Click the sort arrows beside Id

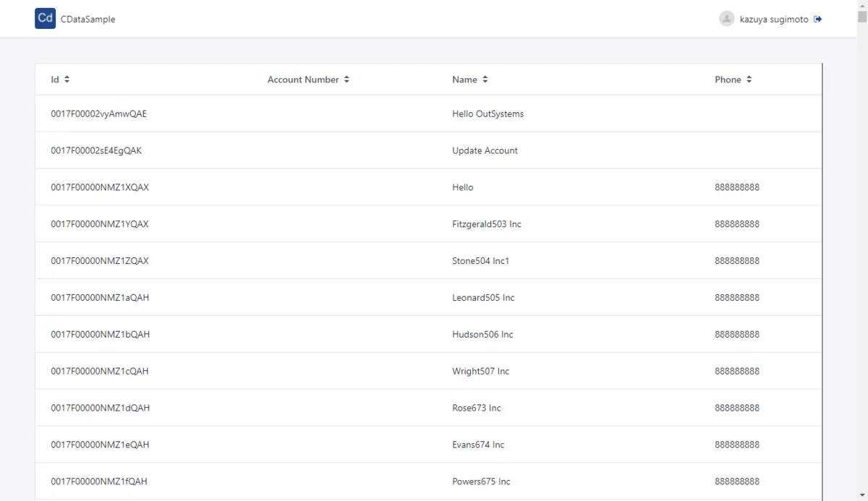click(x=67, y=80)
